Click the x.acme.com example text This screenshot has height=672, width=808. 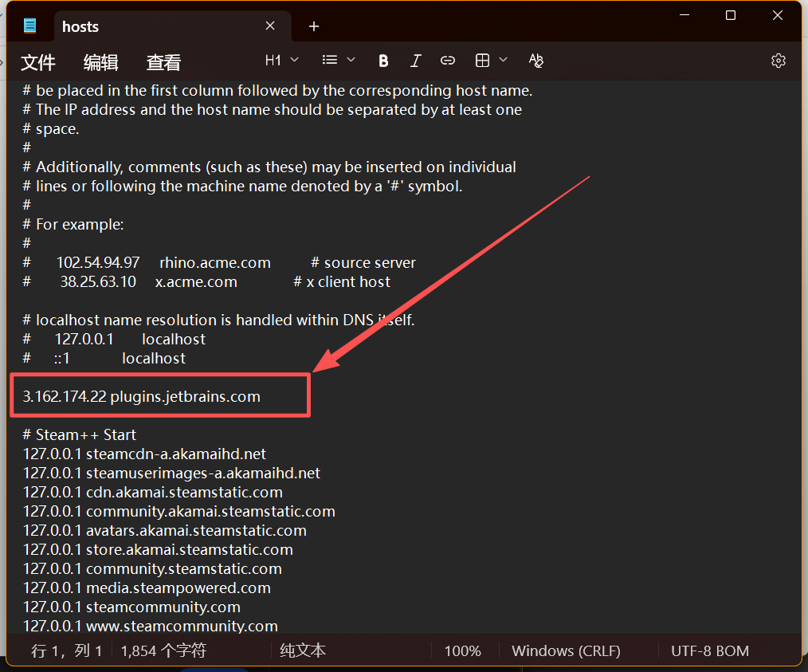(x=196, y=282)
